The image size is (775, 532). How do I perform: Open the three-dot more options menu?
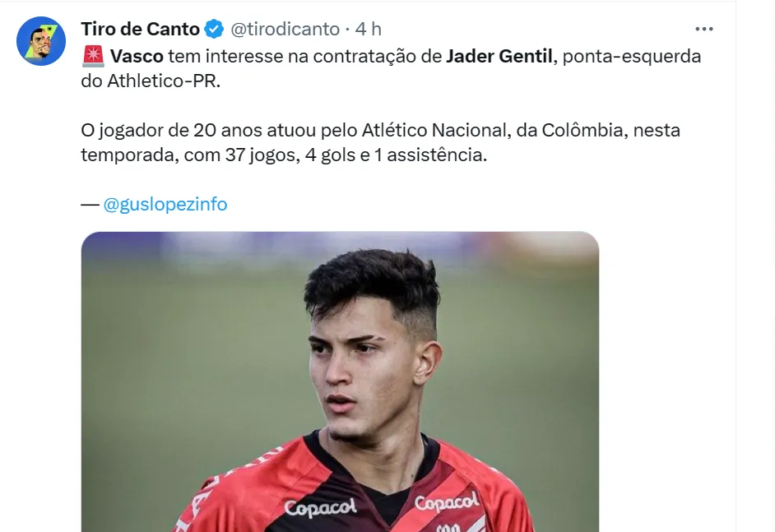pos(703,29)
